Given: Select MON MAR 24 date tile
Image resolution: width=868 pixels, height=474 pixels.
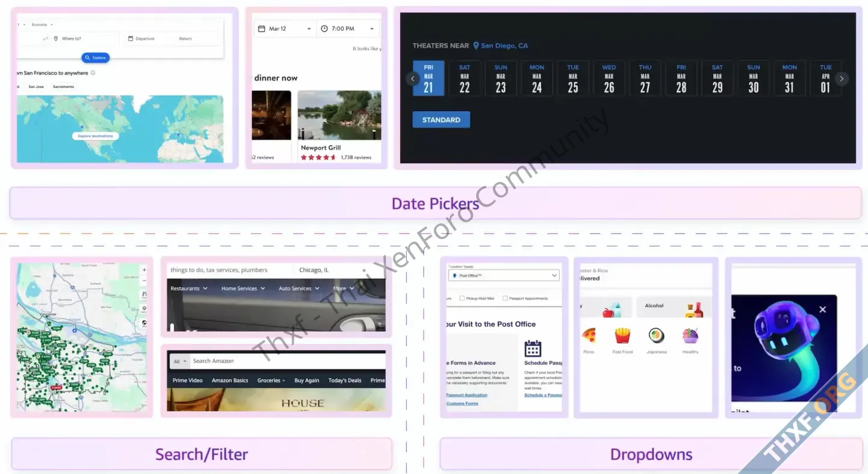Looking at the screenshot, I should (x=537, y=78).
